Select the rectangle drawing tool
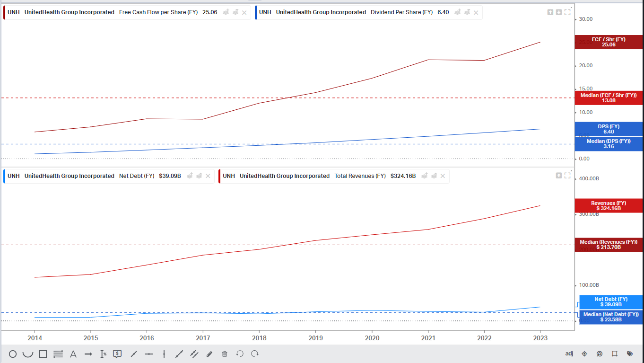The width and height of the screenshot is (644, 363). click(43, 354)
